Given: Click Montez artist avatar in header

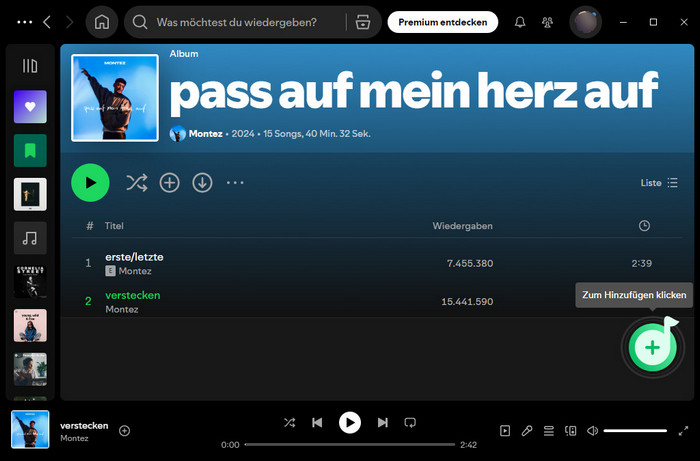Looking at the screenshot, I should 178,133.
